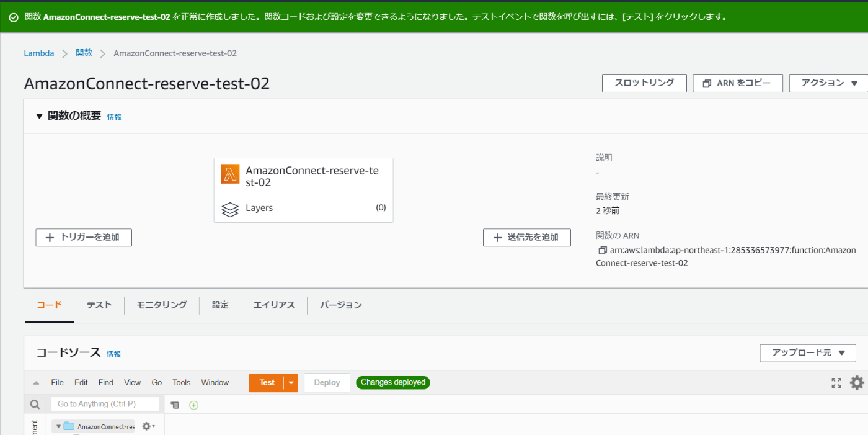Click the Layers (0) row

click(x=304, y=208)
